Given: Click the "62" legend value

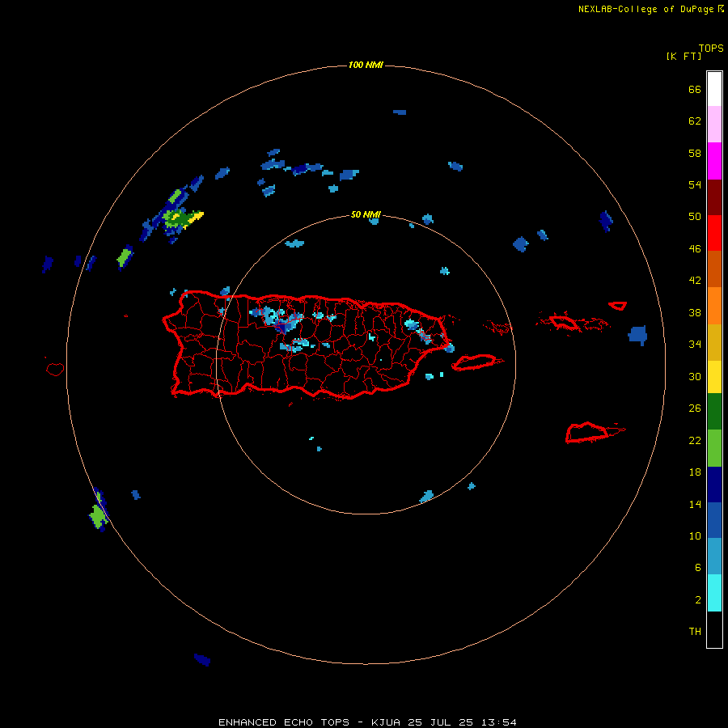Looking at the screenshot, I should tap(695, 121).
